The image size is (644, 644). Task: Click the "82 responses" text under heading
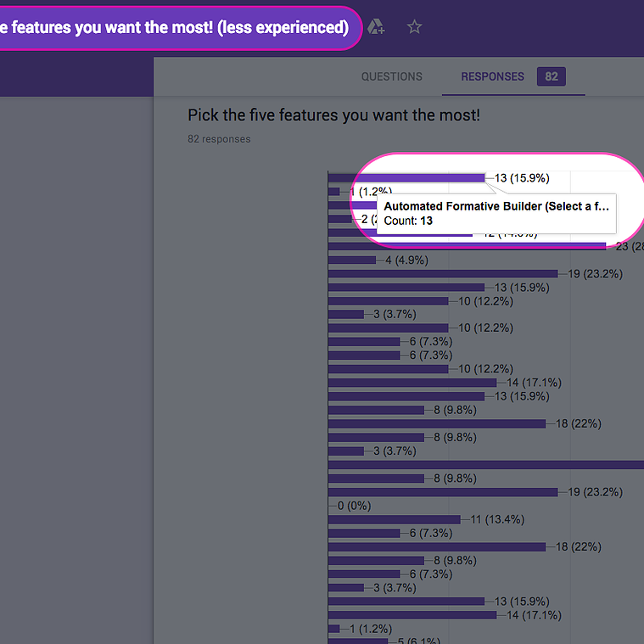coord(219,139)
